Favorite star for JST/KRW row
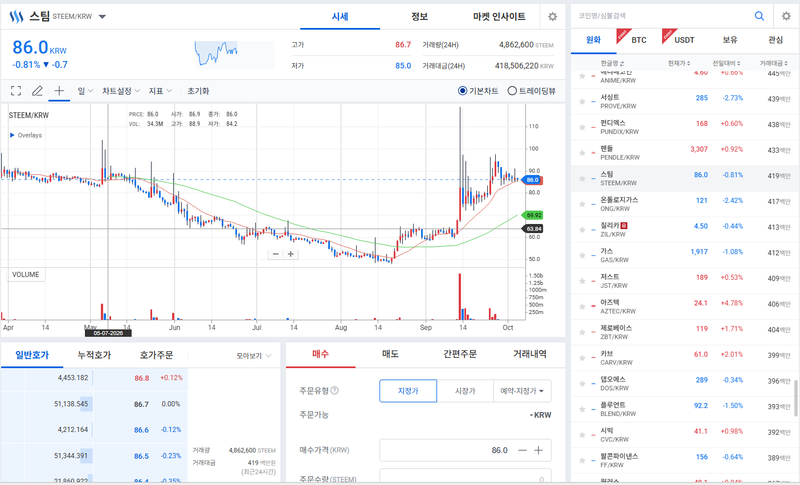Screen dimensions: 800x485 pyautogui.click(x=582, y=281)
